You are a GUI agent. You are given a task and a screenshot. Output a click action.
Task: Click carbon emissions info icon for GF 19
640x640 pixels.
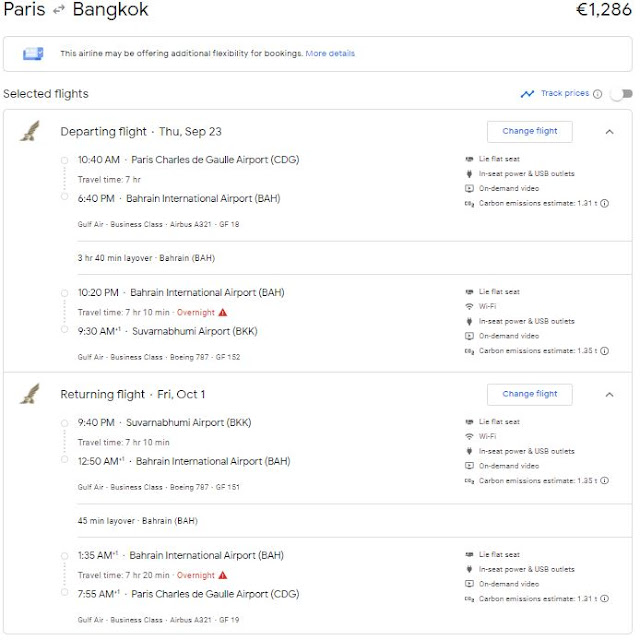coord(604,599)
